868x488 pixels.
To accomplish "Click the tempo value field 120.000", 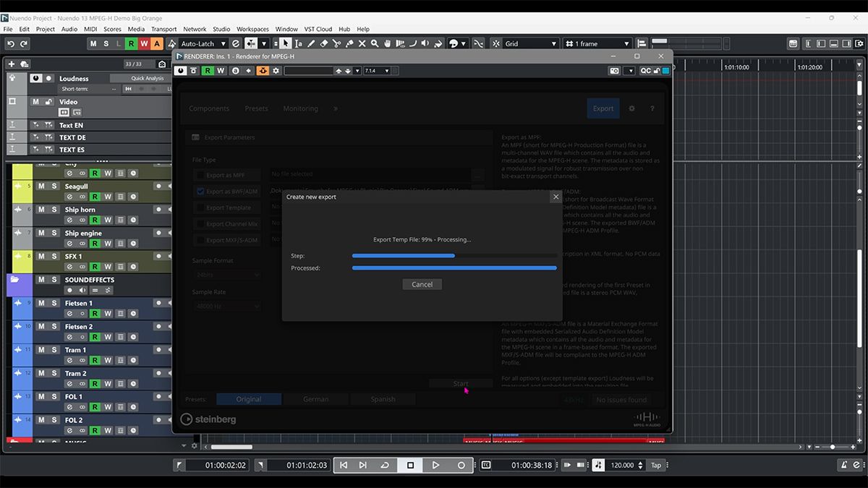I will (622, 466).
